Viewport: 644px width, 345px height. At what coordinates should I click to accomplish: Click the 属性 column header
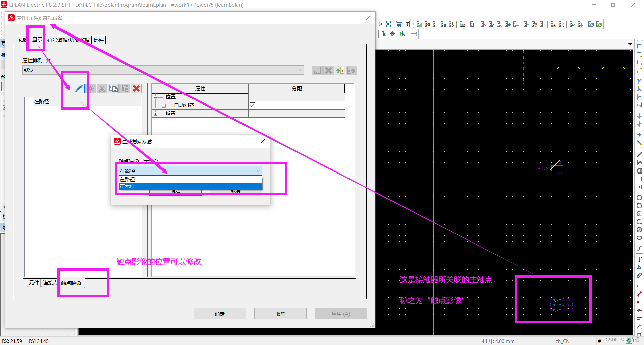pyautogui.click(x=200, y=88)
